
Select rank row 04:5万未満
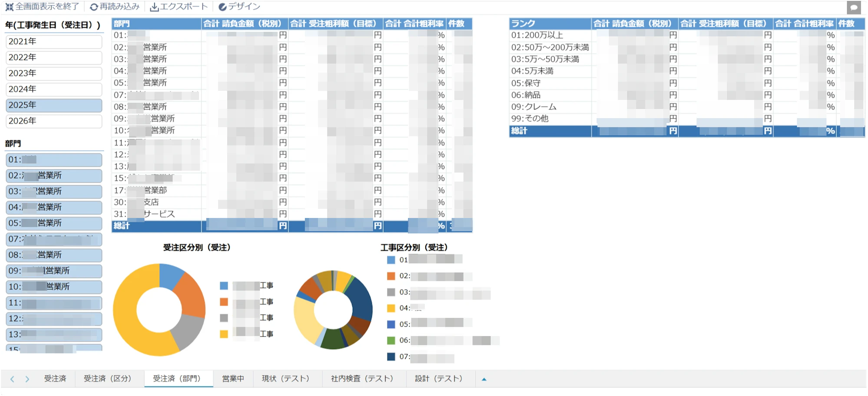687,71
